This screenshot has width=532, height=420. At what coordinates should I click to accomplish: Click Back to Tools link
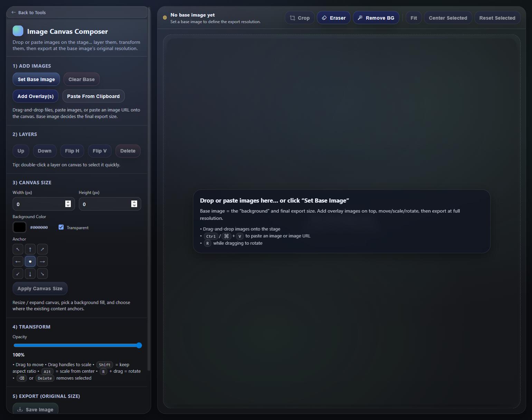(29, 12)
